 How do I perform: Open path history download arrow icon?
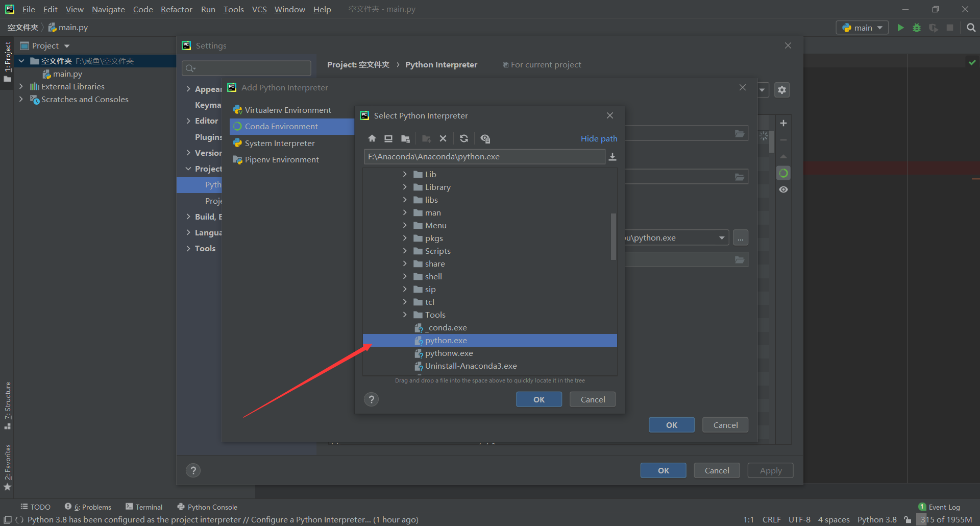pyautogui.click(x=612, y=157)
